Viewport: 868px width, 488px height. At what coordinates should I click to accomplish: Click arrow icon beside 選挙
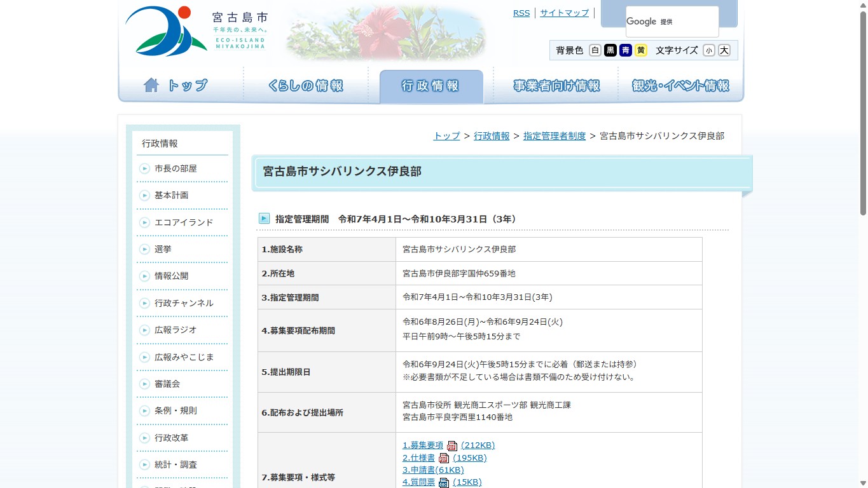coord(144,249)
